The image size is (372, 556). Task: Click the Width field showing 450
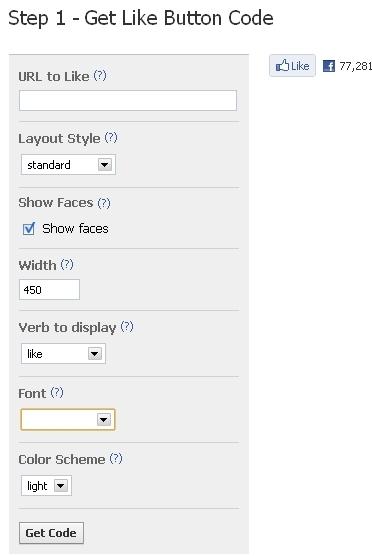coord(49,290)
